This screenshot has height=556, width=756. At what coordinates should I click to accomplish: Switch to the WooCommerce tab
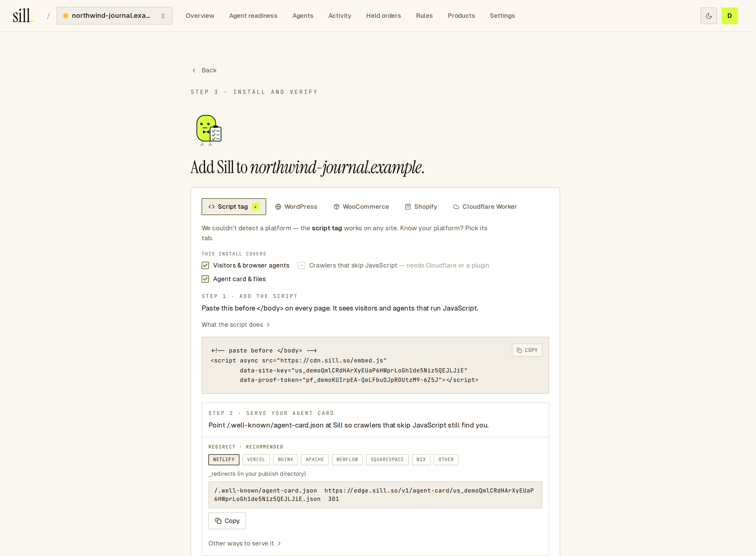tap(361, 207)
